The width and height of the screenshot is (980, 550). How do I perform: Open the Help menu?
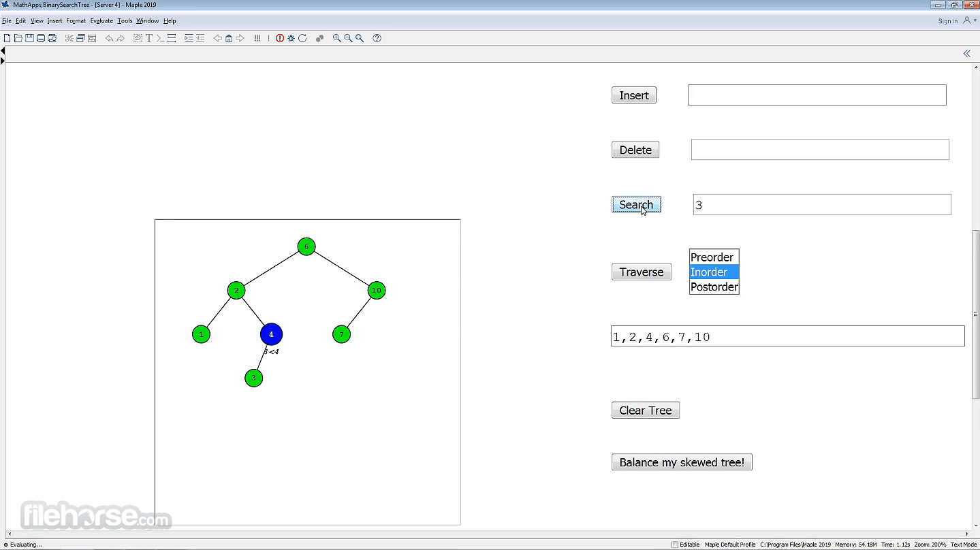tap(170, 21)
